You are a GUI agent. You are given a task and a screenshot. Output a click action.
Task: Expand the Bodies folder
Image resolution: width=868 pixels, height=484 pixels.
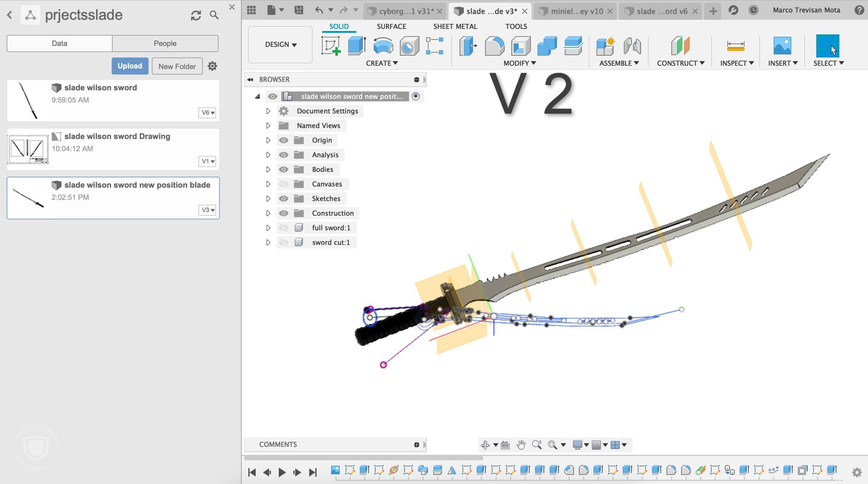pyautogui.click(x=268, y=169)
